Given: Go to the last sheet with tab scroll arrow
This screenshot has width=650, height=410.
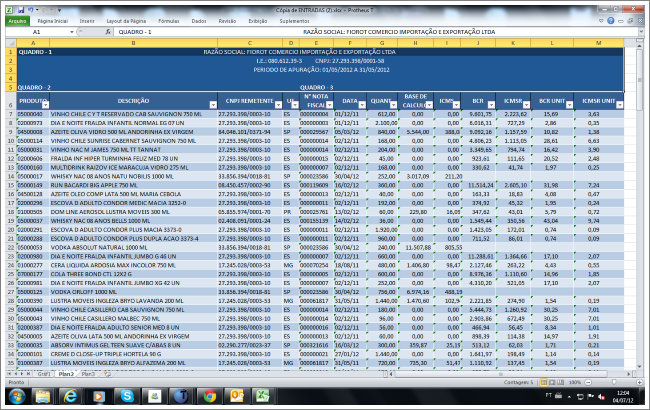Looking at the screenshot, I should (x=28, y=374).
